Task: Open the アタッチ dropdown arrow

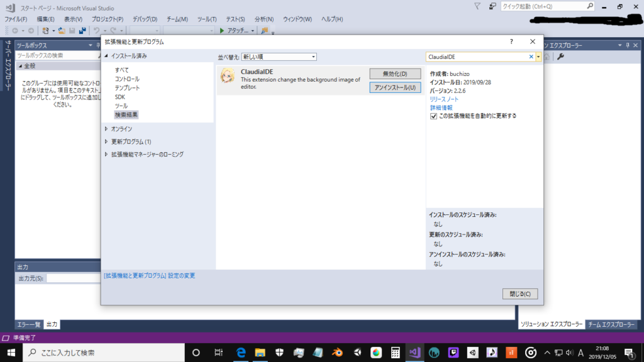Action: pos(253,31)
